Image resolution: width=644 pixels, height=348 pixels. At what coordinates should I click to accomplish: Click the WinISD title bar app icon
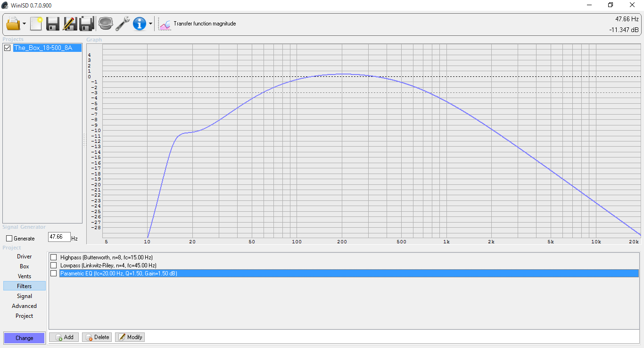[x=5, y=5]
